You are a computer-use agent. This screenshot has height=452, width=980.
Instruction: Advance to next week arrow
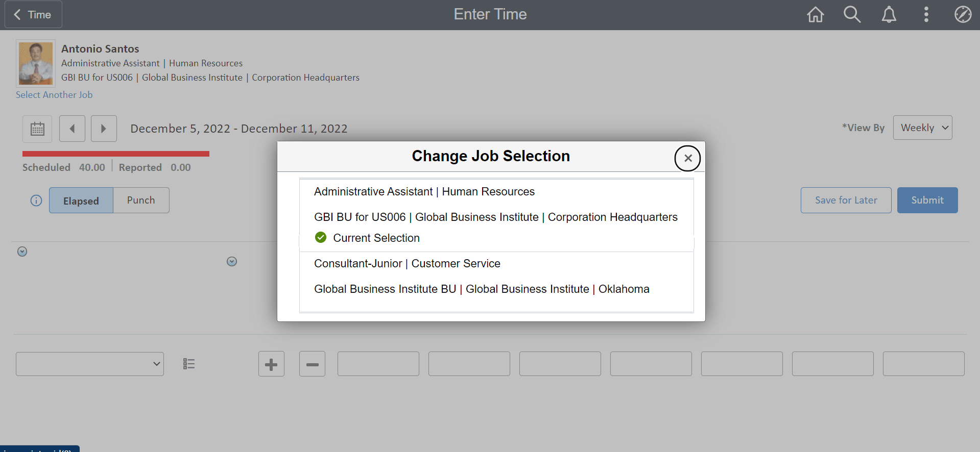[104, 129]
